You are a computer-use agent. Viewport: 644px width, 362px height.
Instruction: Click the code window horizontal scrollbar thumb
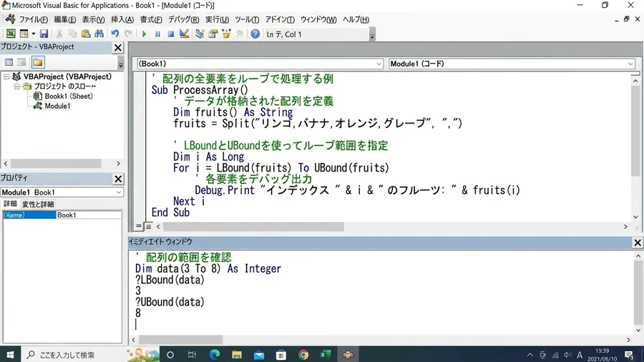pos(253,227)
